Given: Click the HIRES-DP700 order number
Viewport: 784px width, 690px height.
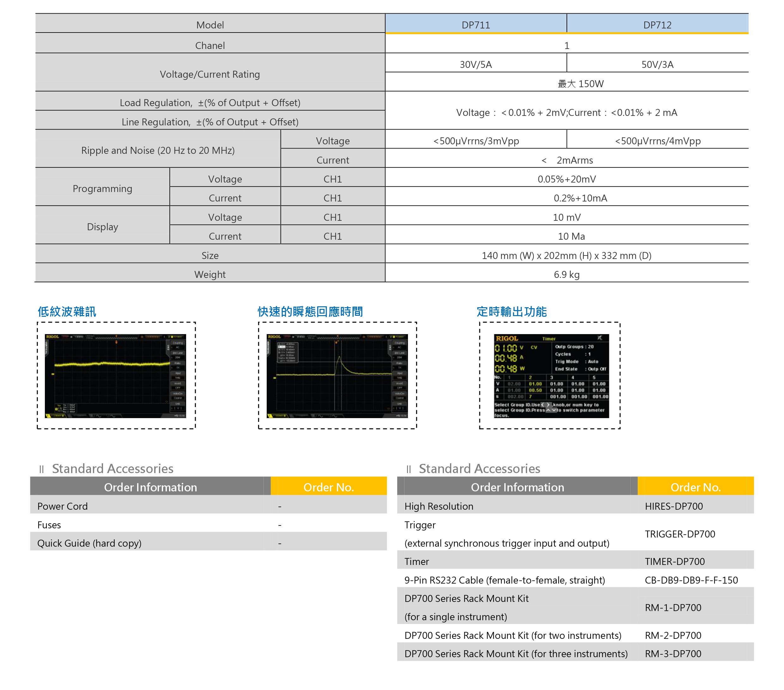Looking at the screenshot, I should pyautogui.click(x=674, y=506).
